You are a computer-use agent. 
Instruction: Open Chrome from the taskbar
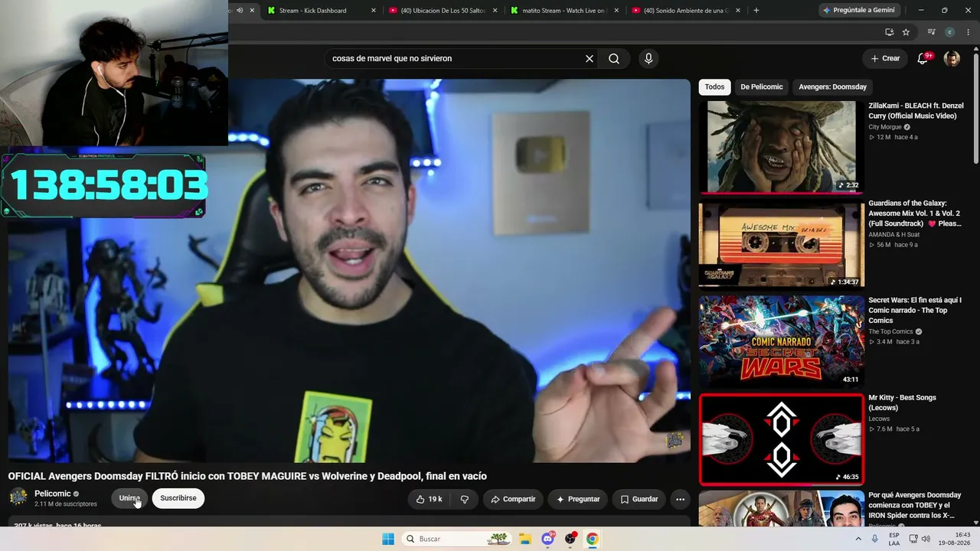click(x=592, y=539)
